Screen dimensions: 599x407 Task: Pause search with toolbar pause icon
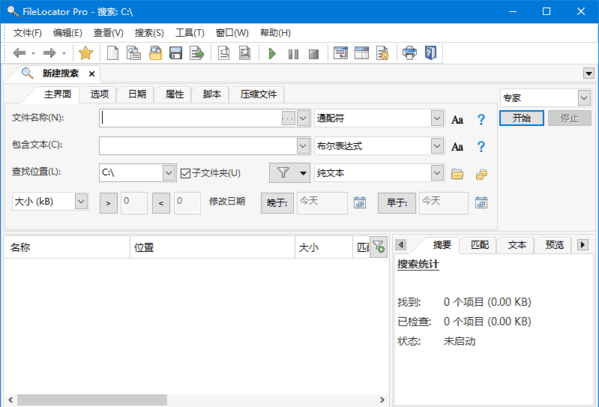(293, 54)
